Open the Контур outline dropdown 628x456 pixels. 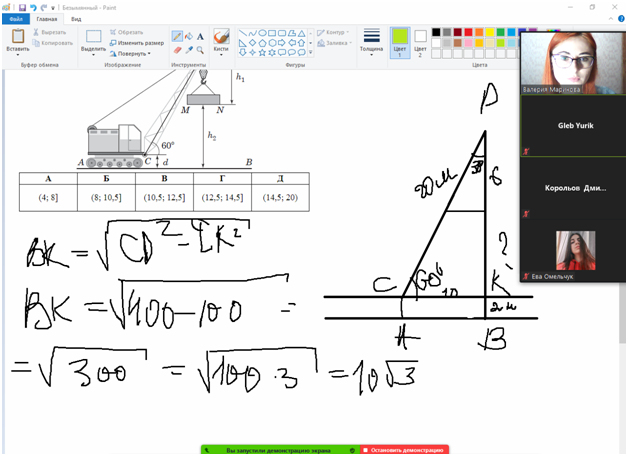(x=332, y=32)
